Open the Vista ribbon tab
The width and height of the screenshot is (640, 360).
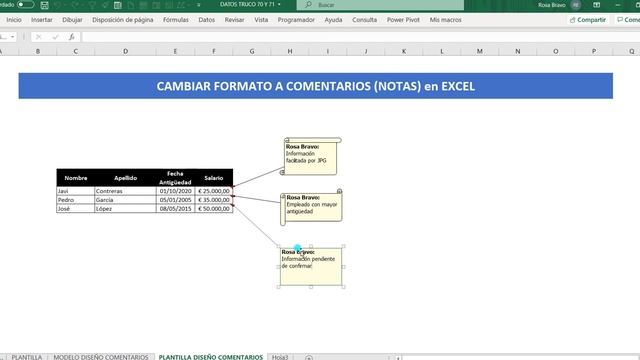click(261, 20)
